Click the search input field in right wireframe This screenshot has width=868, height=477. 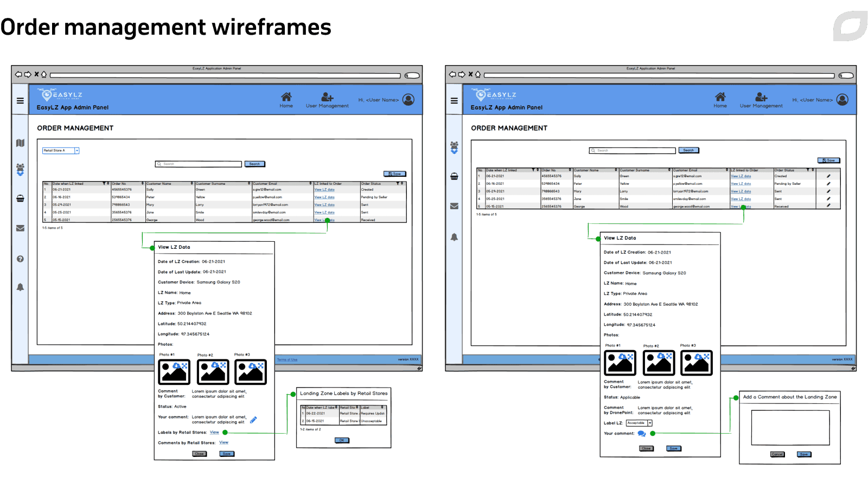[633, 150]
